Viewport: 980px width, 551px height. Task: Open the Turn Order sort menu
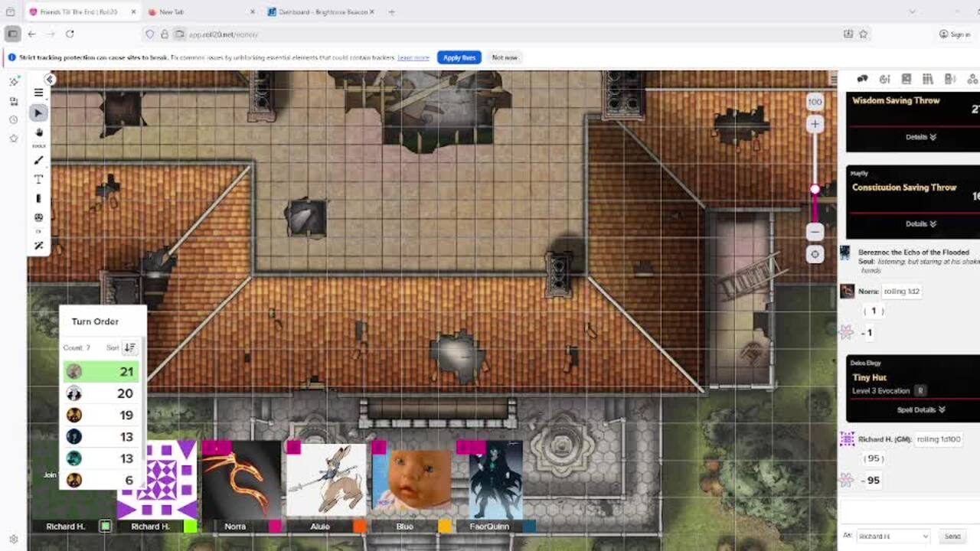[129, 347]
